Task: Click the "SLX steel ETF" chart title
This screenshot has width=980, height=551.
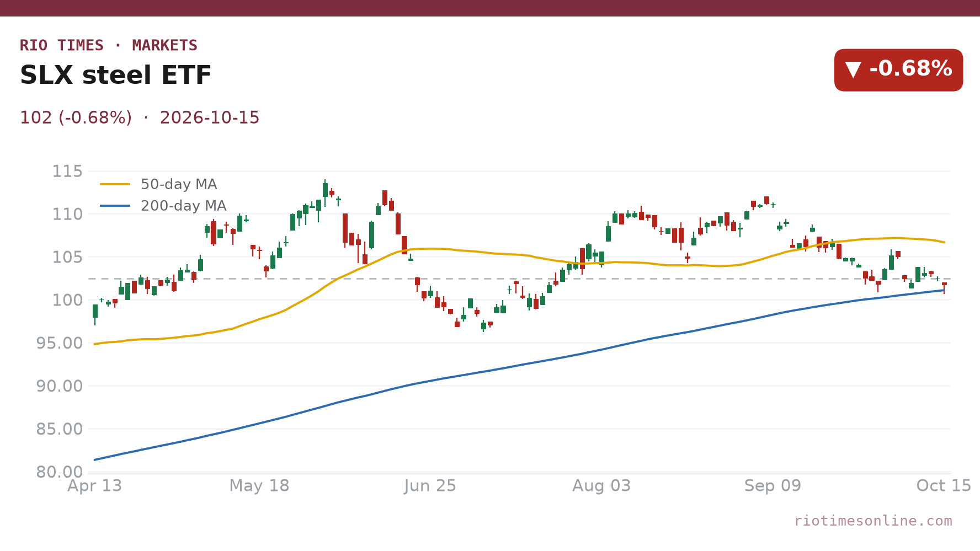Action: (x=116, y=75)
